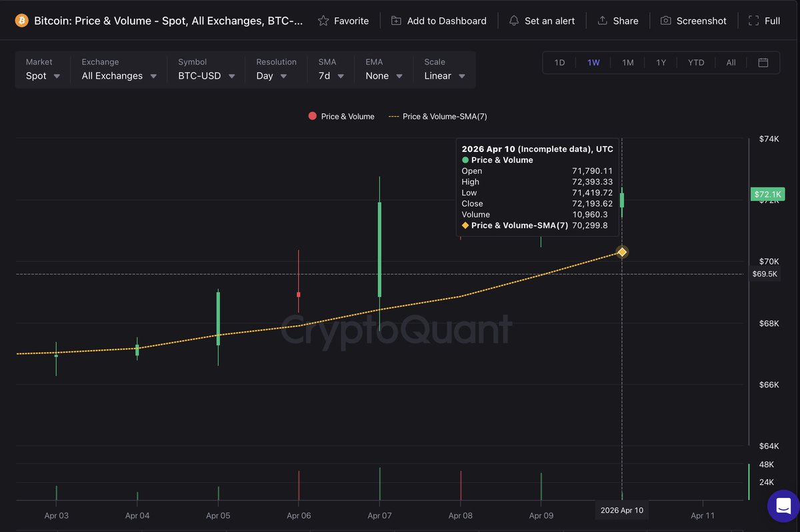
Task: Click the Screenshot camera icon
Action: 665,21
